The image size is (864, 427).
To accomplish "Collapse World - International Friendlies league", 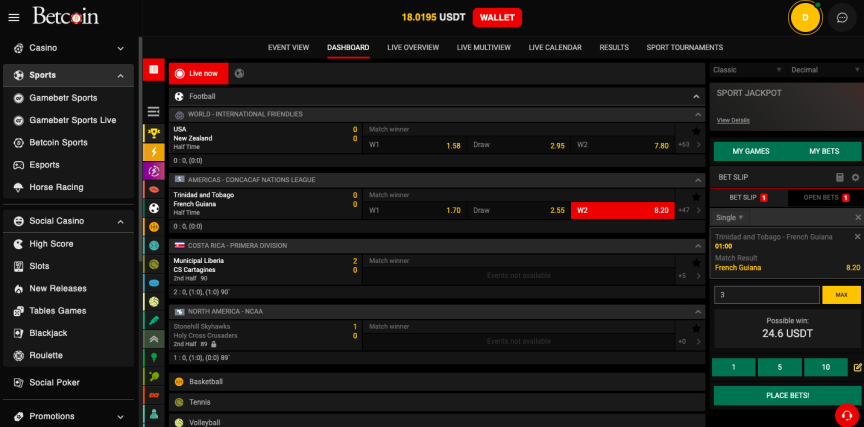I will pyautogui.click(x=698, y=115).
